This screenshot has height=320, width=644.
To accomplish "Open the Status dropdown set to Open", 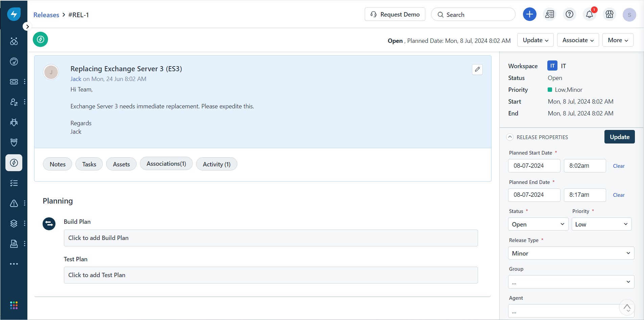I will tap(538, 224).
